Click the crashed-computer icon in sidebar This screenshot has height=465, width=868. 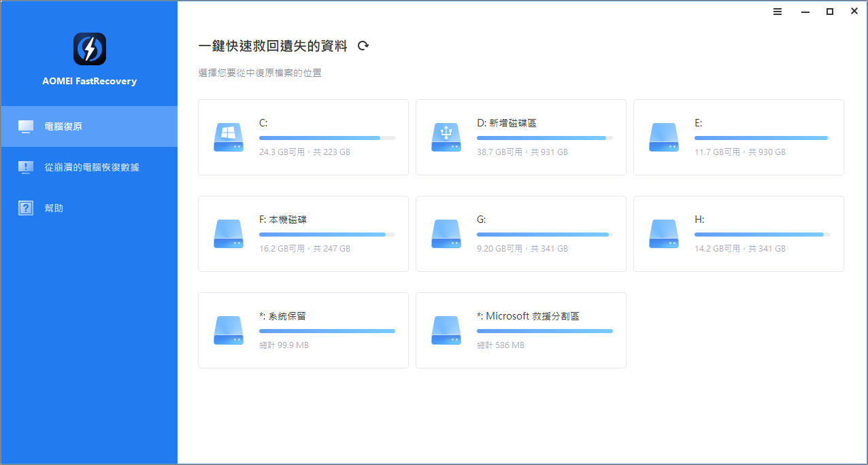coord(26,167)
